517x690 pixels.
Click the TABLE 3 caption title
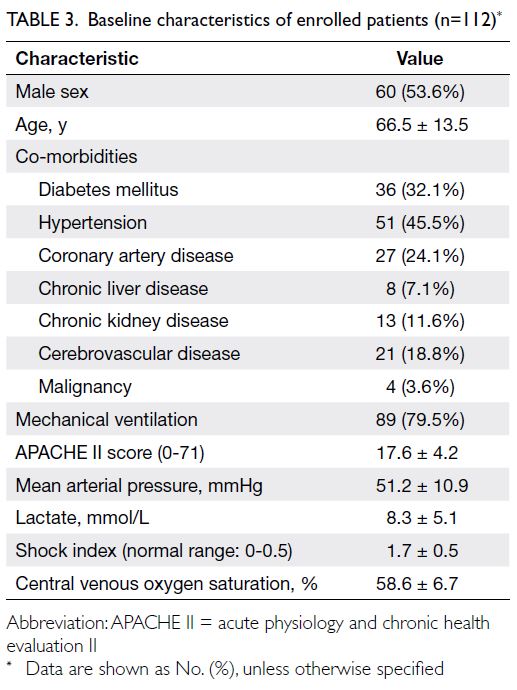pos(255,20)
